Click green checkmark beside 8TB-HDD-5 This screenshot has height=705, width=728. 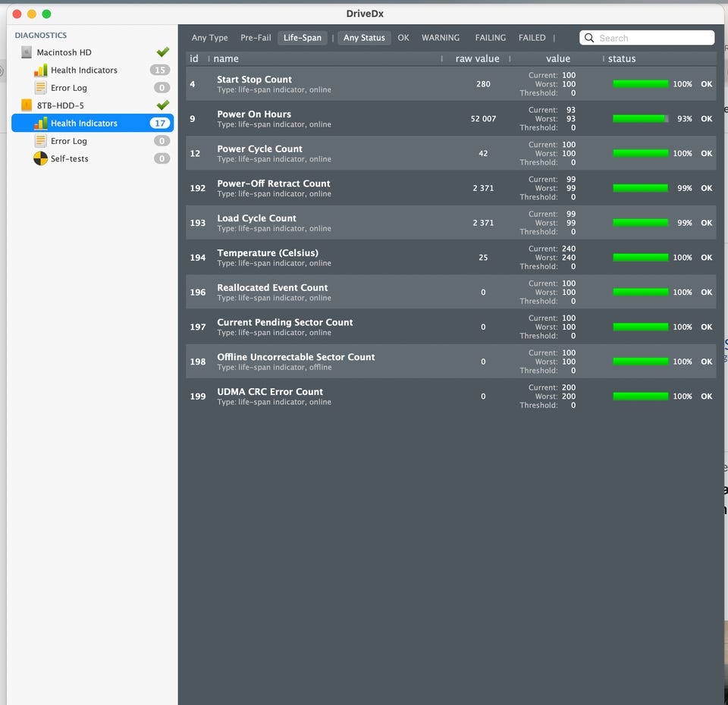coord(163,105)
